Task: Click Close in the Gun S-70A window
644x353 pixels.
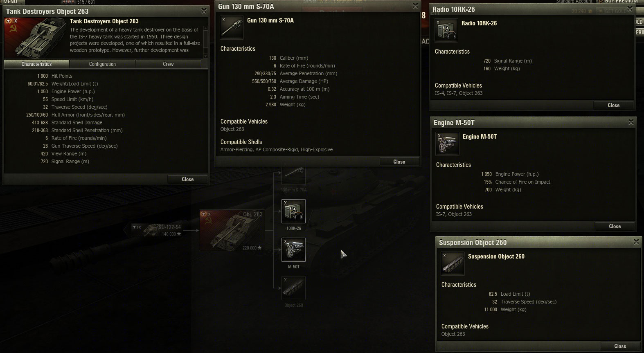Action: pyautogui.click(x=399, y=162)
